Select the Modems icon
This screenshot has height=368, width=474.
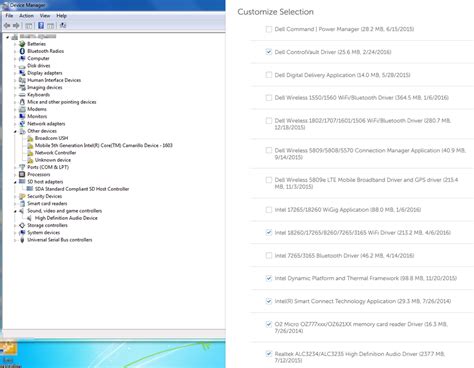[22, 109]
